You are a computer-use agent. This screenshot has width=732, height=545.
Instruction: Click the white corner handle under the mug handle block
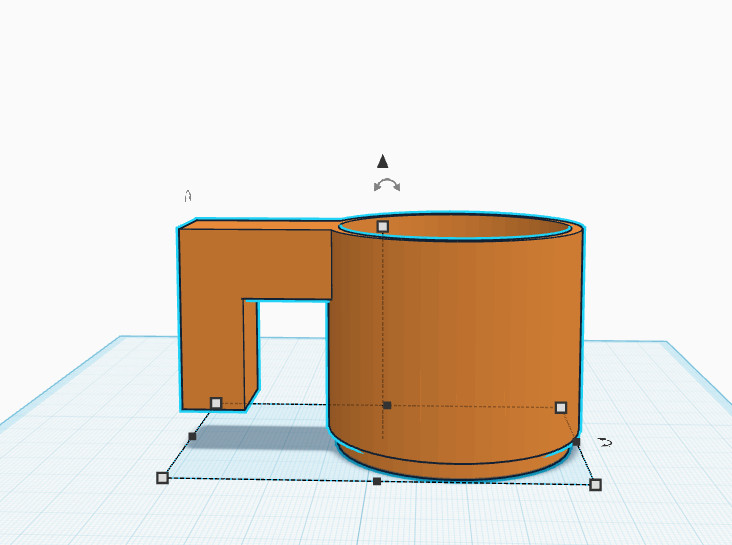(216, 403)
